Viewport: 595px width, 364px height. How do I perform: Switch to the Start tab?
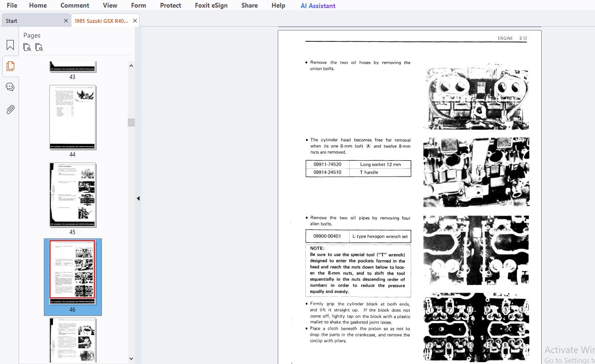click(x=36, y=21)
